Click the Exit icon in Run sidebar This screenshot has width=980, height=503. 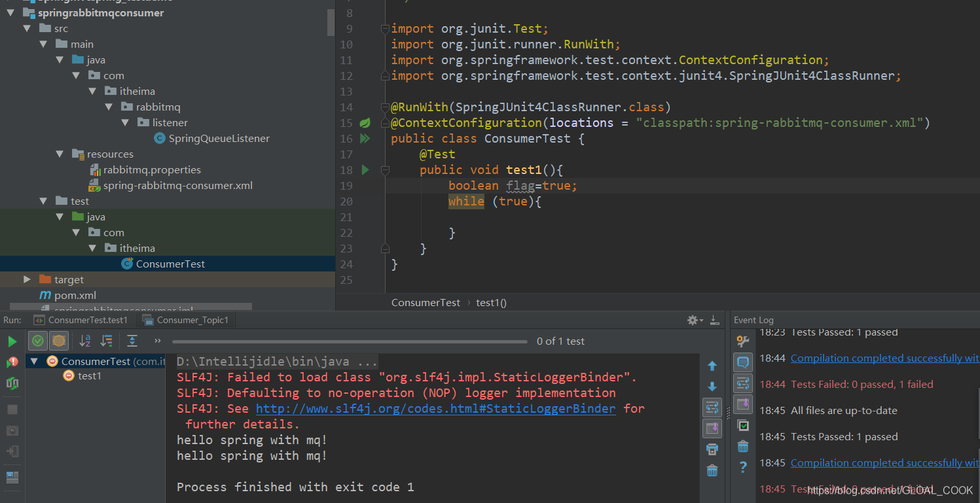coord(12,451)
